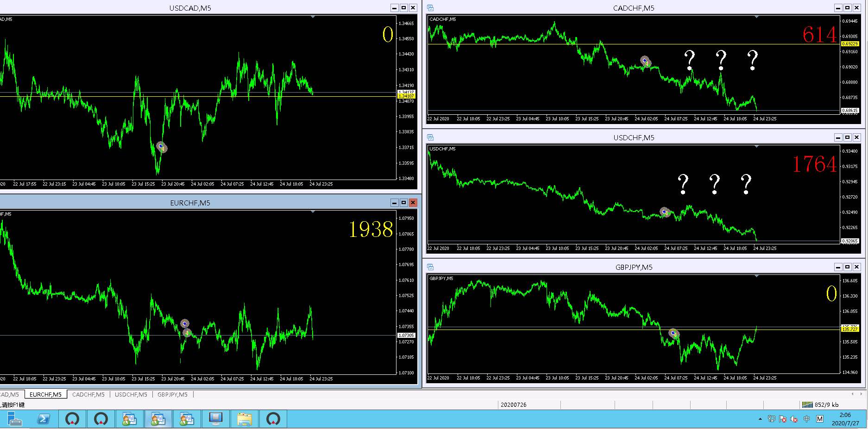Click the chart shift triangle on EURCHF chart
The height and width of the screenshot is (429, 868).
pyautogui.click(x=313, y=212)
